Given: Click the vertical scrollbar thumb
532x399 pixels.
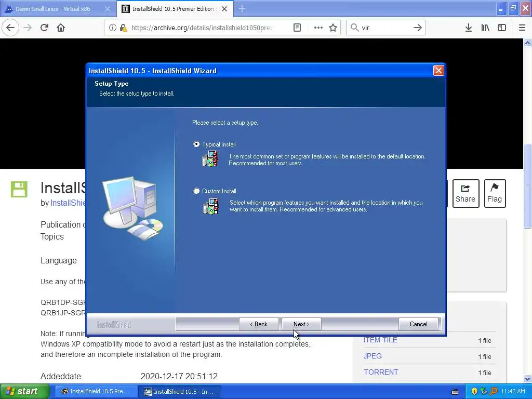Looking at the screenshot, I should [527, 186].
